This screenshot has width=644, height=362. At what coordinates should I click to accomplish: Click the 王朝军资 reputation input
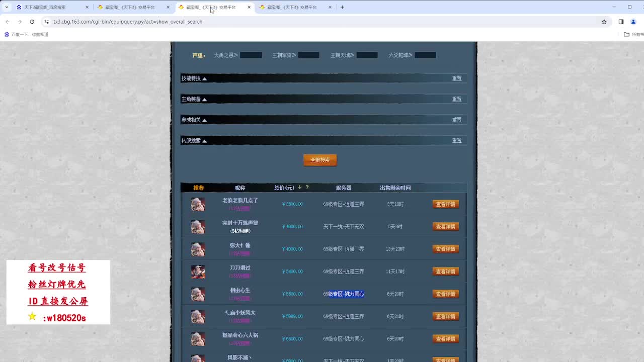(x=309, y=55)
